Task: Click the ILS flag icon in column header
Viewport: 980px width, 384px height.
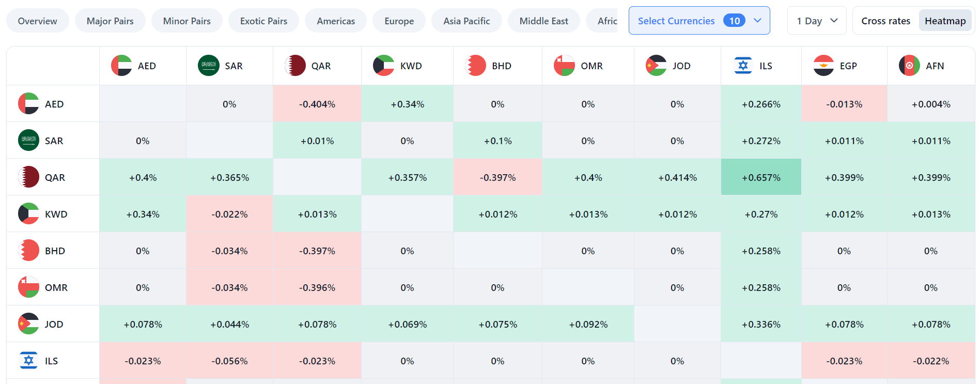Action: pyautogui.click(x=743, y=66)
